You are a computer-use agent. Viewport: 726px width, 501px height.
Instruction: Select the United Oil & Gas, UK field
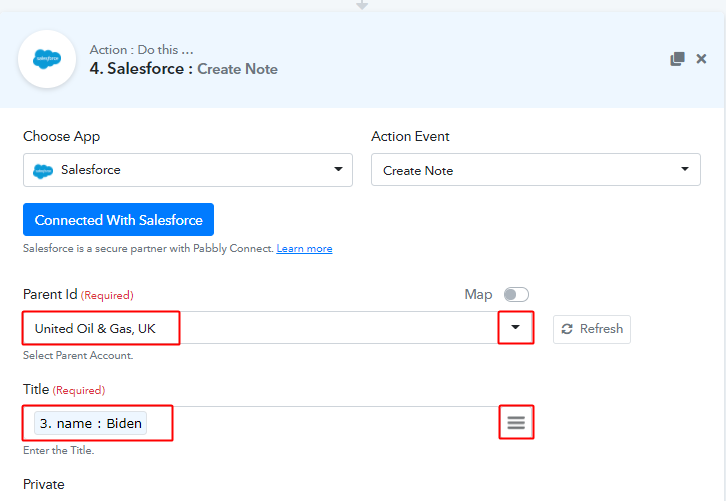coord(278,328)
